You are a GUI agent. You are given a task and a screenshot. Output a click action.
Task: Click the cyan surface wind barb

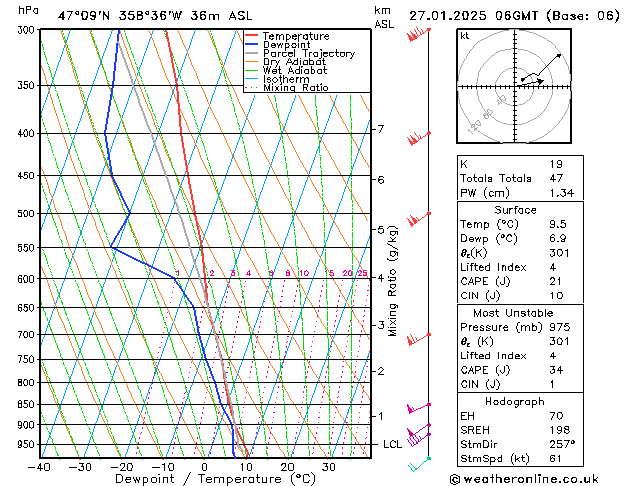tap(420, 463)
